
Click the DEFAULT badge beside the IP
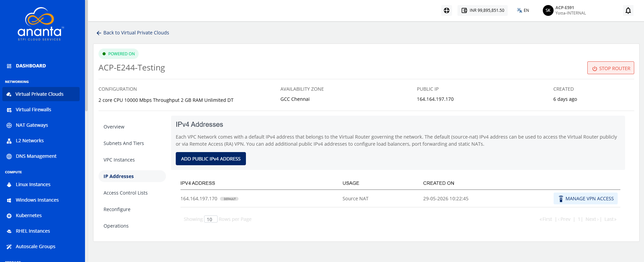point(229,199)
